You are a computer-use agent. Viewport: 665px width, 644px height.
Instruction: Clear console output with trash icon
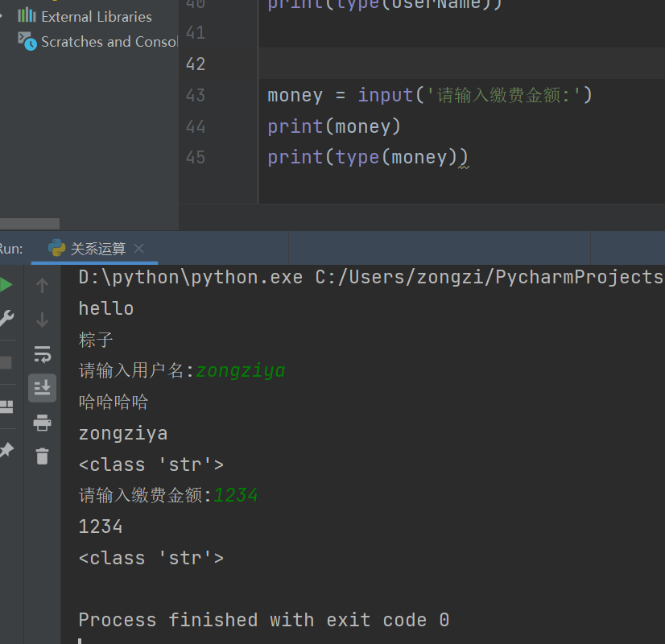coord(42,456)
